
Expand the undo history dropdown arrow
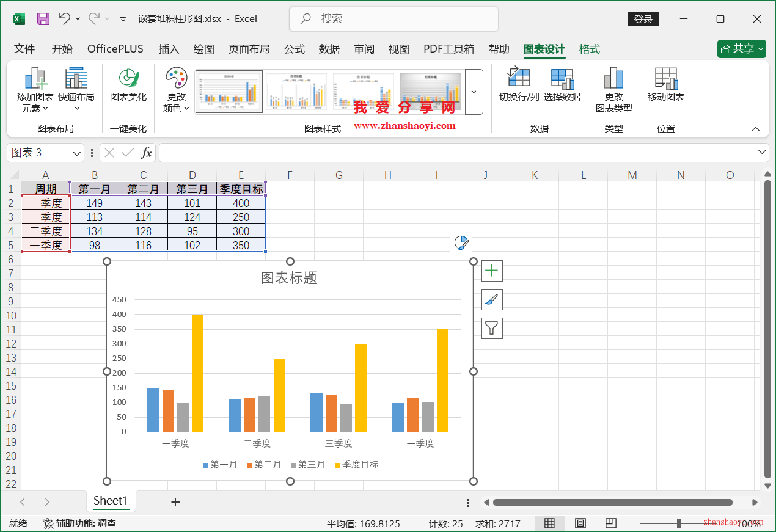78,19
